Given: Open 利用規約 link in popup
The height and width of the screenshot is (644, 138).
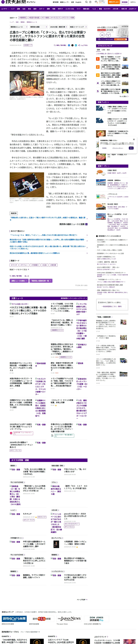Looking at the screenshot, I should point(104,148).
